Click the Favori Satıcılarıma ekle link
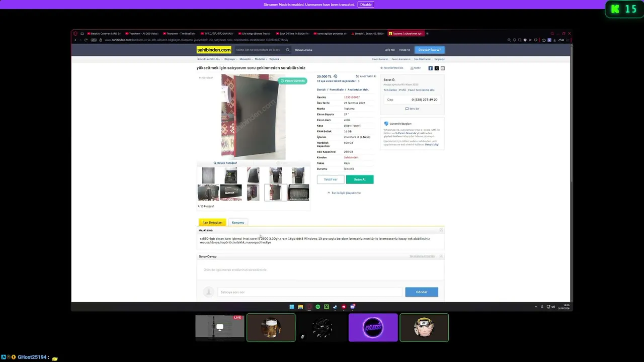The image size is (644, 362). pyautogui.click(x=422, y=90)
